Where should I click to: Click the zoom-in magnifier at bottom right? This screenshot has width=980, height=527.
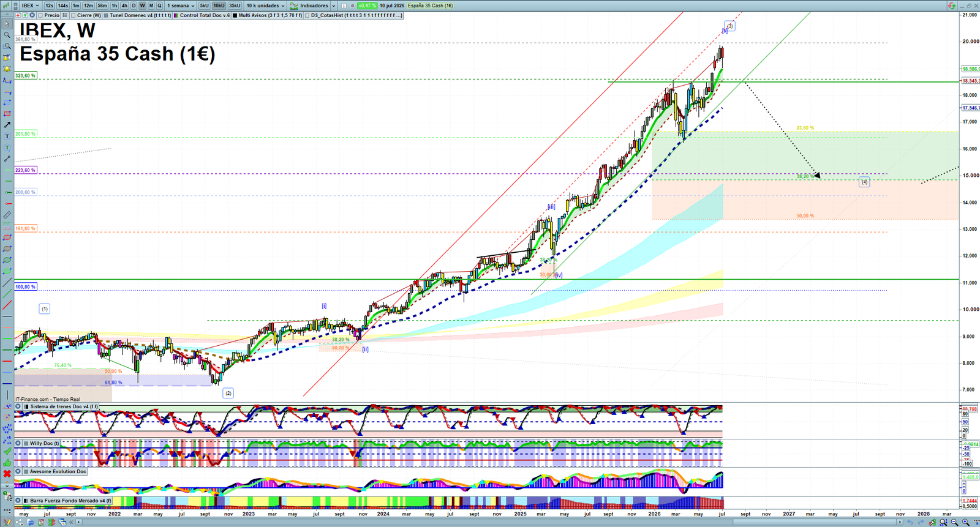coord(966,522)
